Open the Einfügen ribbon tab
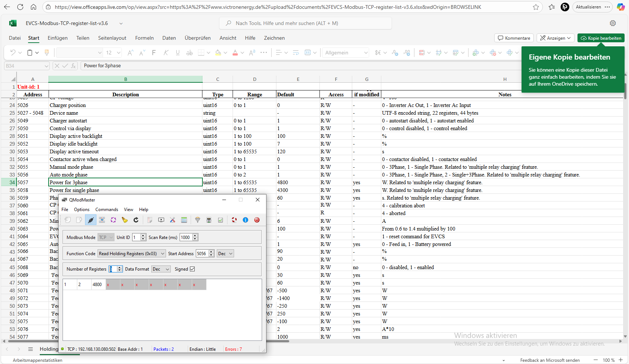 (x=57, y=38)
